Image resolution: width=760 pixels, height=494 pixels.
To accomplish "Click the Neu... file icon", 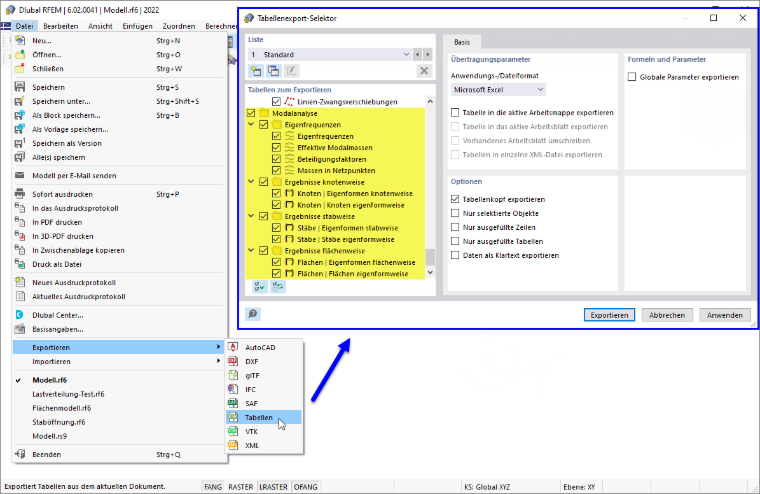I will (20, 41).
